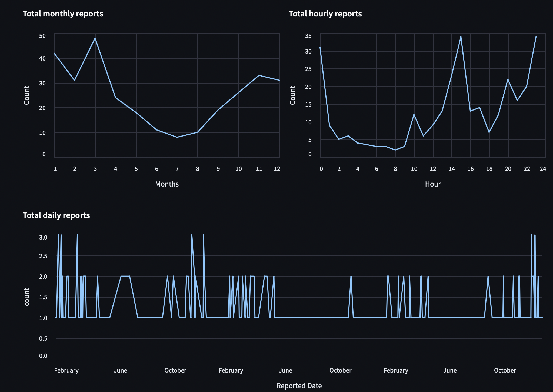The image size is (553, 392).
Task: Click the 'Total daily reports' chart title
Action: pyautogui.click(x=56, y=215)
